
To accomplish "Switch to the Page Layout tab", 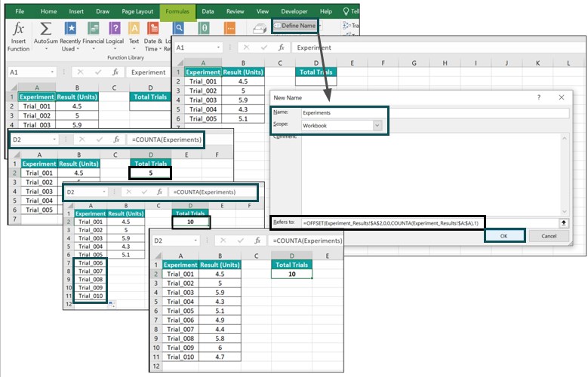I will [137, 11].
